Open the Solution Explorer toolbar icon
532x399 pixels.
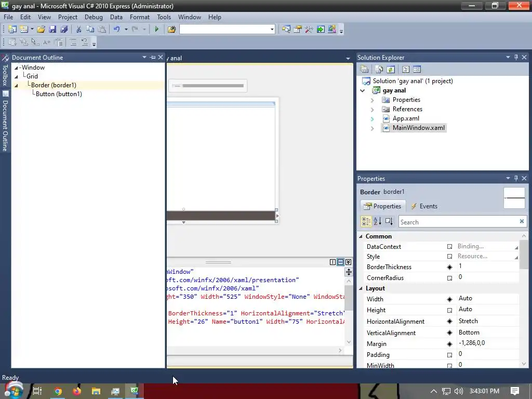click(286, 30)
